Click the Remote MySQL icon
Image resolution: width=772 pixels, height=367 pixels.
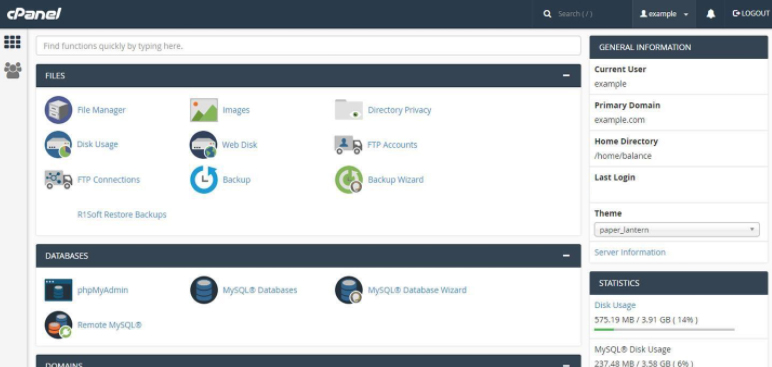(x=59, y=325)
